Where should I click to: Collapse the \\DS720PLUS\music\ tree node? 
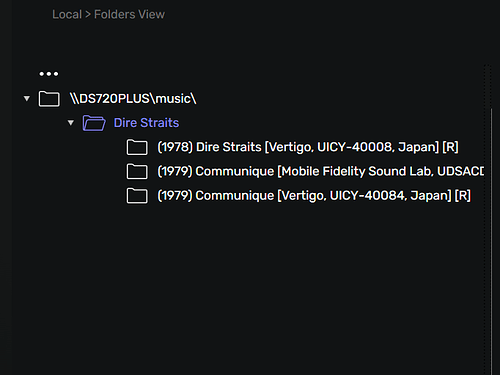(27, 99)
